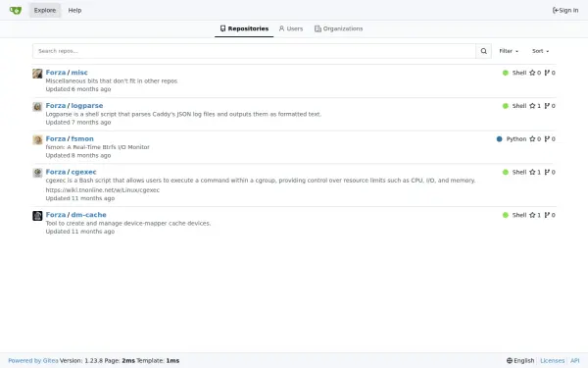Click the Python language label for fsmon
The image size is (588, 368).
(516, 139)
